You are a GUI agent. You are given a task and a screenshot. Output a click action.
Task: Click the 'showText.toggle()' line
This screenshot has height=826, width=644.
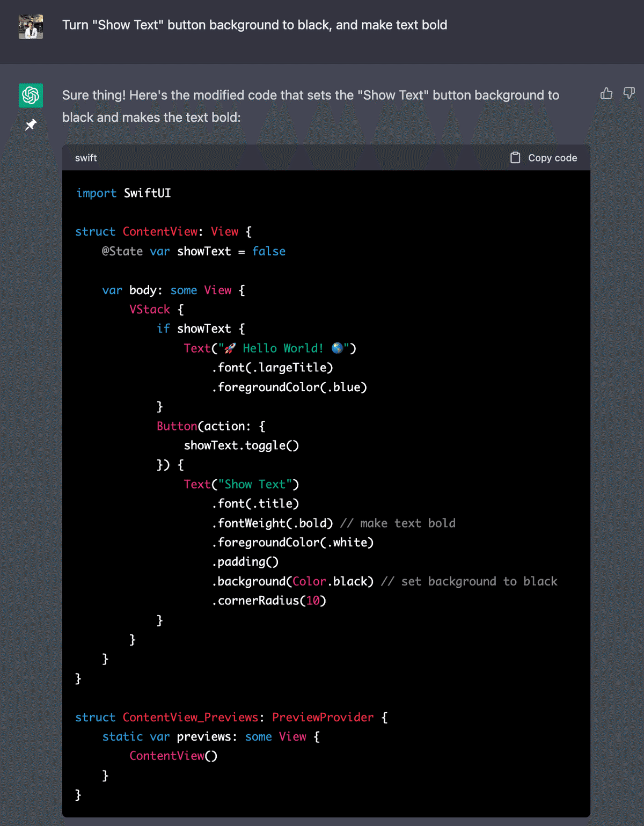point(241,445)
